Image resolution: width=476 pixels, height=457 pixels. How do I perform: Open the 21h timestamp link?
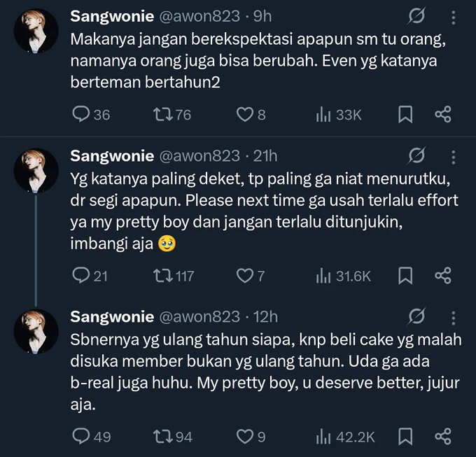[265, 156]
